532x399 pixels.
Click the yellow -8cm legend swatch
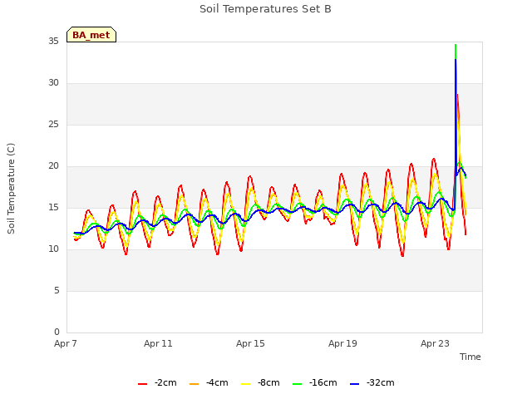(246, 384)
